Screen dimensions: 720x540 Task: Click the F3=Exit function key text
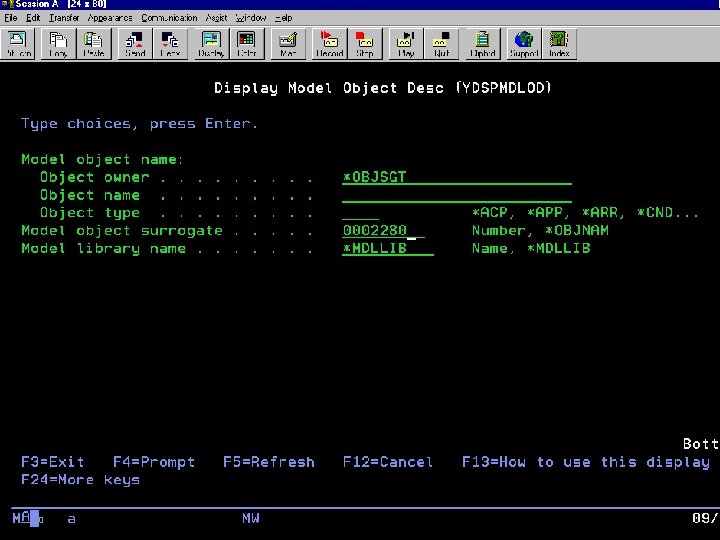(53, 462)
